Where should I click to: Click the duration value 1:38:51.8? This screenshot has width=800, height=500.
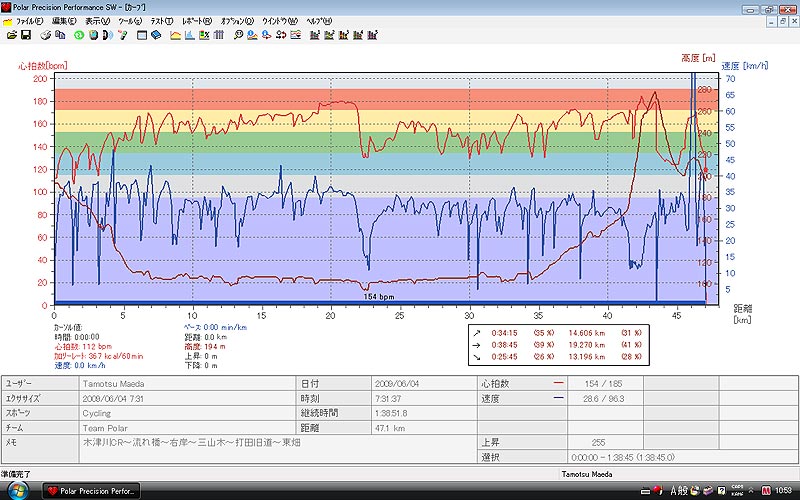pos(391,413)
